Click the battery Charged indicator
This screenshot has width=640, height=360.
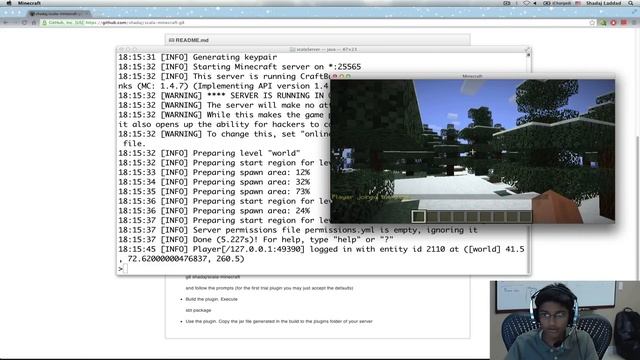coord(557,3)
